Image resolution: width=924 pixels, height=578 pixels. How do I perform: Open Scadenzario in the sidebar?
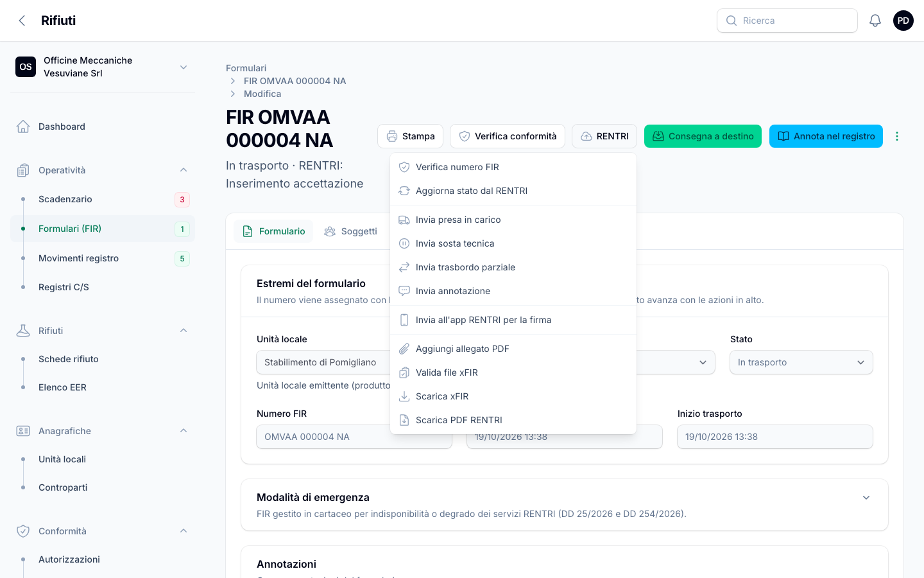pyautogui.click(x=103, y=199)
